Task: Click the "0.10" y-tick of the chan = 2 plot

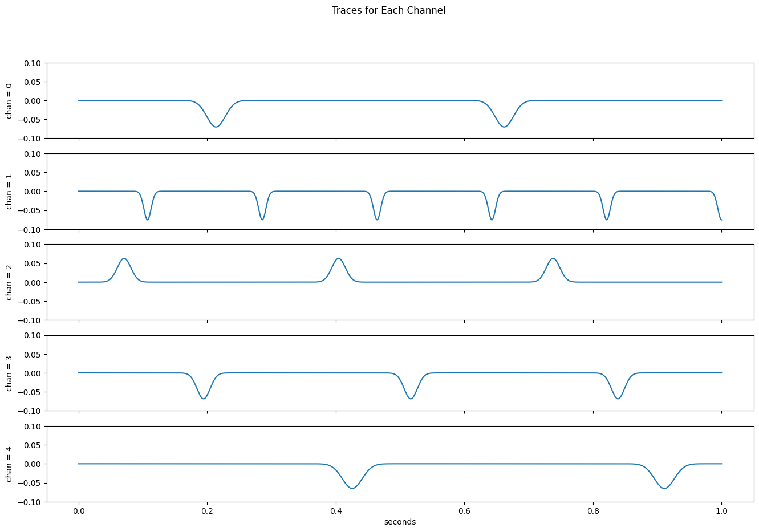Action: [34, 245]
